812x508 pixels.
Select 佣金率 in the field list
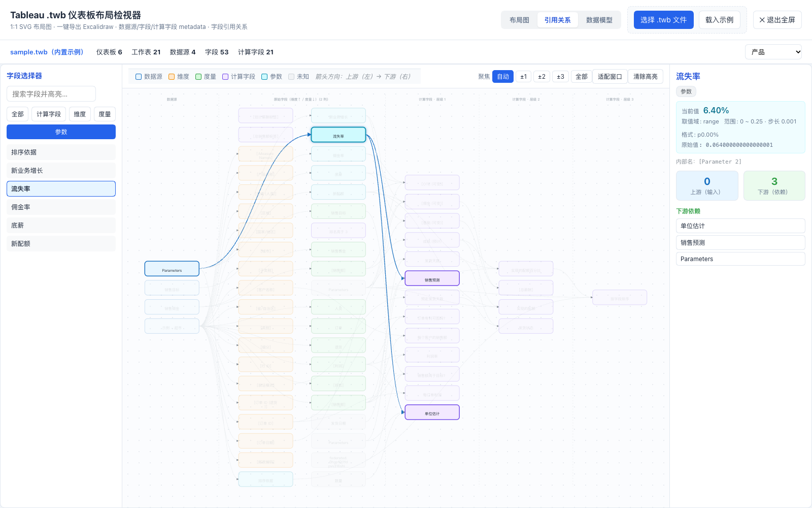[61, 207]
